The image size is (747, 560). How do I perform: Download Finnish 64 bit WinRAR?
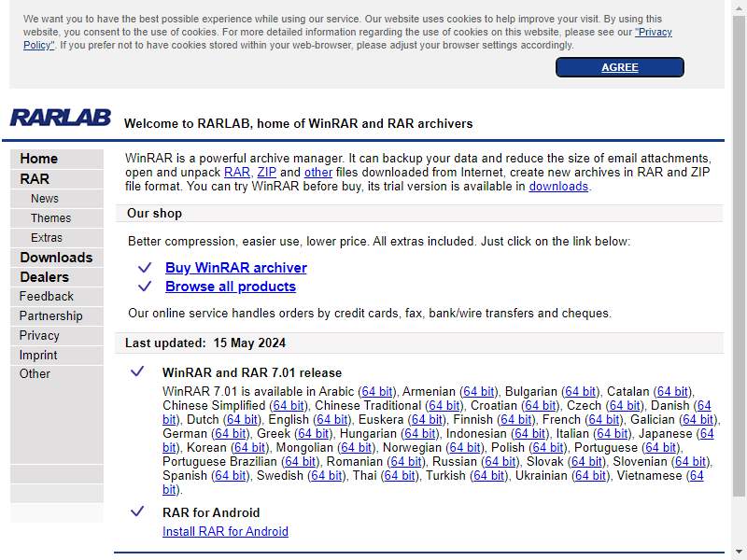tap(516, 419)
